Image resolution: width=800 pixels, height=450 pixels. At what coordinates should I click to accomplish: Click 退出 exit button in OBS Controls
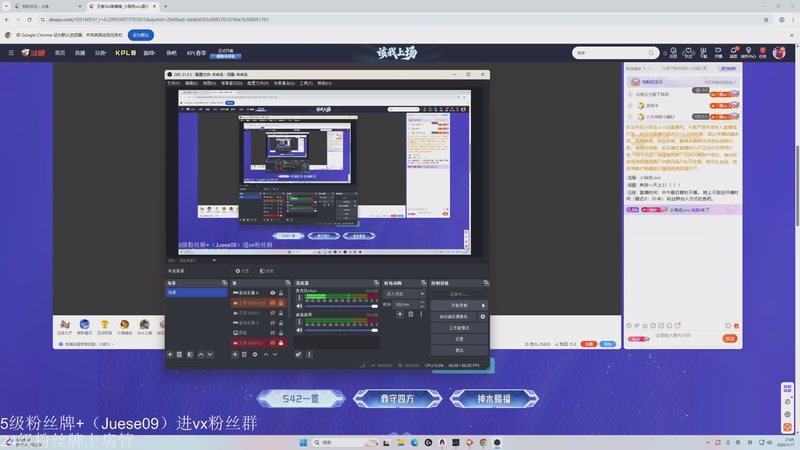pos(459,351)
